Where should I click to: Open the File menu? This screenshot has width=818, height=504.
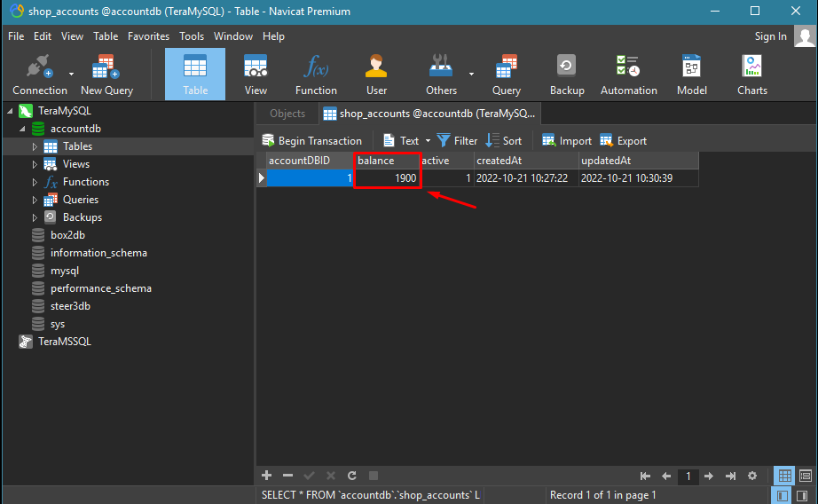(16, 36)
